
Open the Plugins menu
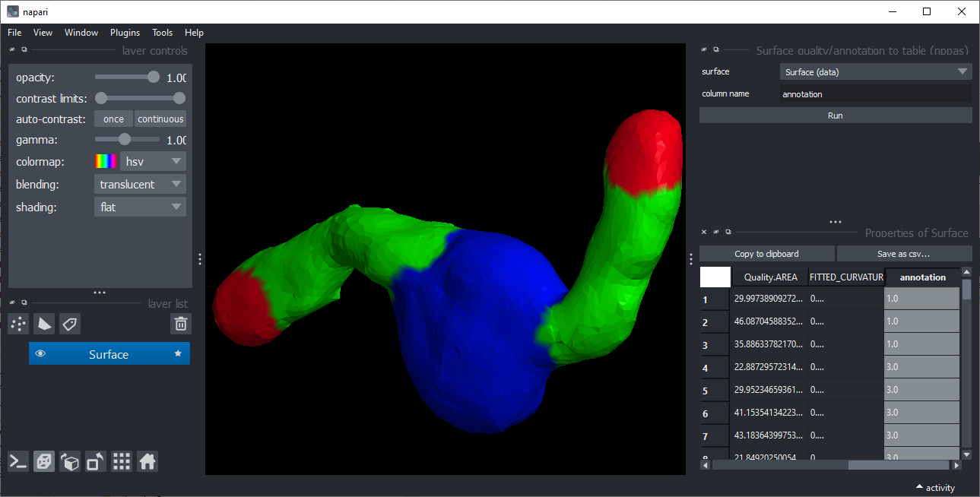125,33
